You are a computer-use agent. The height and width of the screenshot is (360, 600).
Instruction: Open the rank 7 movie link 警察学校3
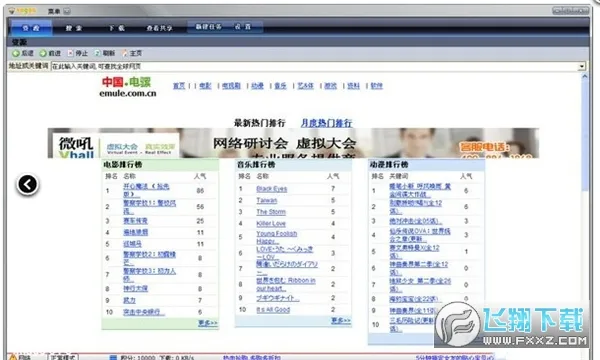coord(149,274)
